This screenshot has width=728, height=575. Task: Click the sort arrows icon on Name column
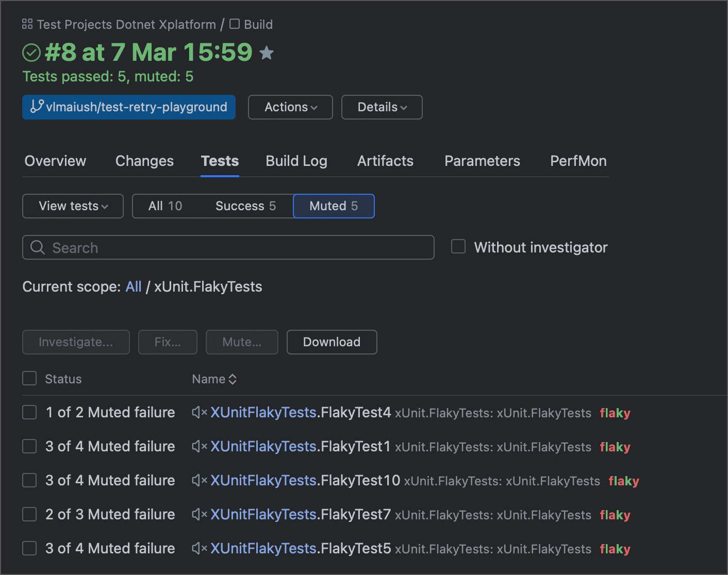(x=233, y=379)
